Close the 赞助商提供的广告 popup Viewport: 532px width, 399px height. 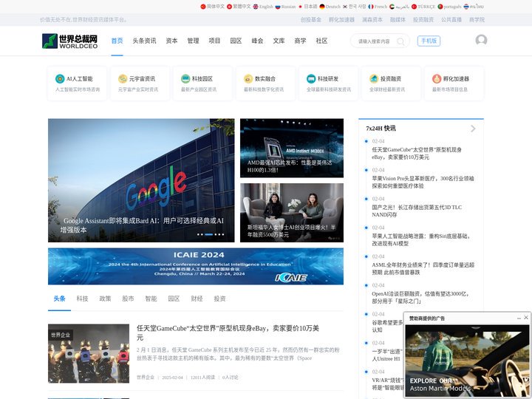pos(526,318)
